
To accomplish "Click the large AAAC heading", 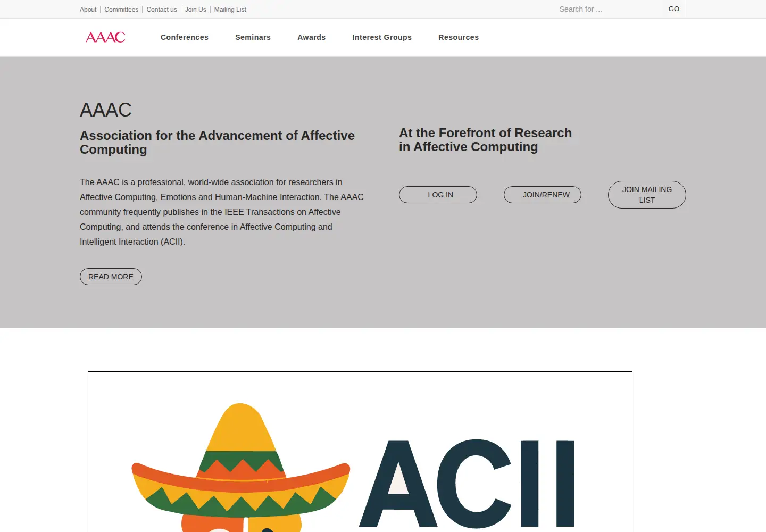I will 106,110.
